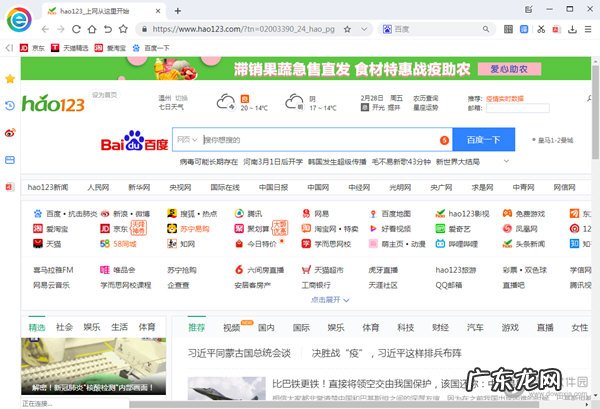The image size is (600, 409).
Task: Open the browser hamburger menu
Action: (x=588, y=29)
